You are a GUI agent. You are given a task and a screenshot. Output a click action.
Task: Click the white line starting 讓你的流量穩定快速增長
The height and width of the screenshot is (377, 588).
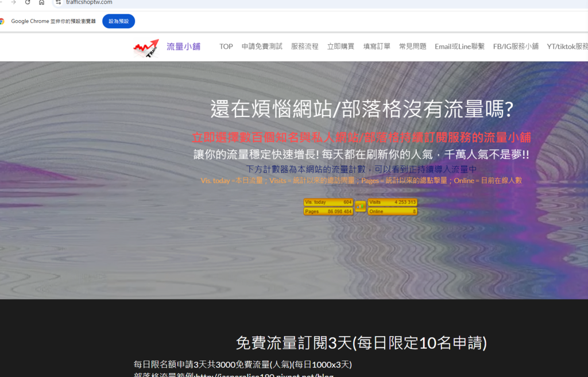[x=362, y=154]
